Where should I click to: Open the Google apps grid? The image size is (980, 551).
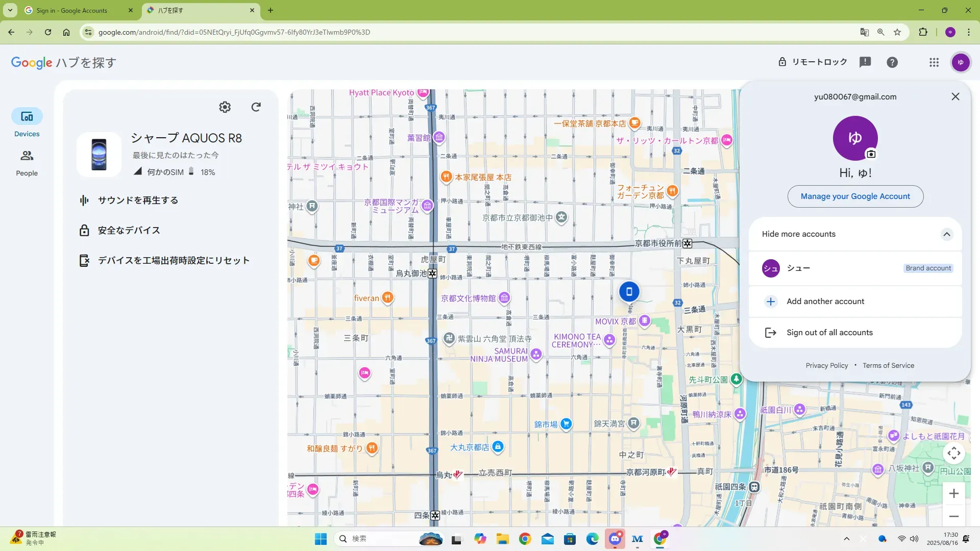point(934,62)
